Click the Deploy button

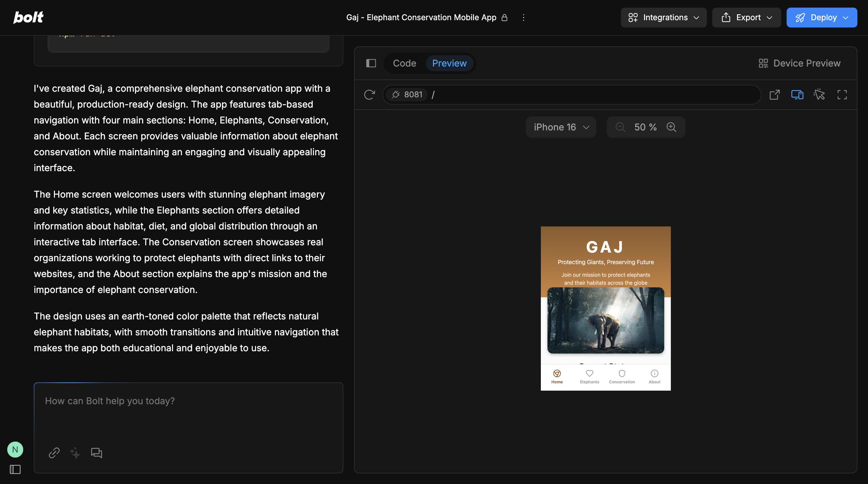[821, 18]
